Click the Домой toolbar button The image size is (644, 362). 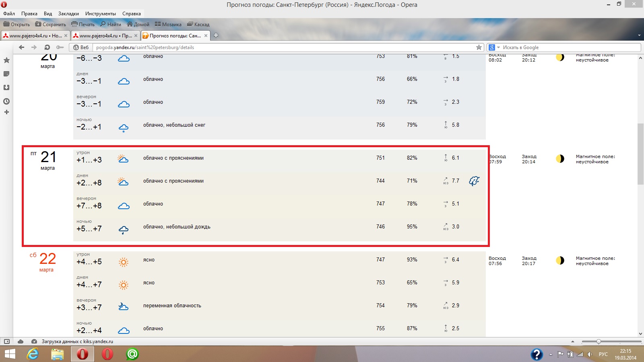138,24
